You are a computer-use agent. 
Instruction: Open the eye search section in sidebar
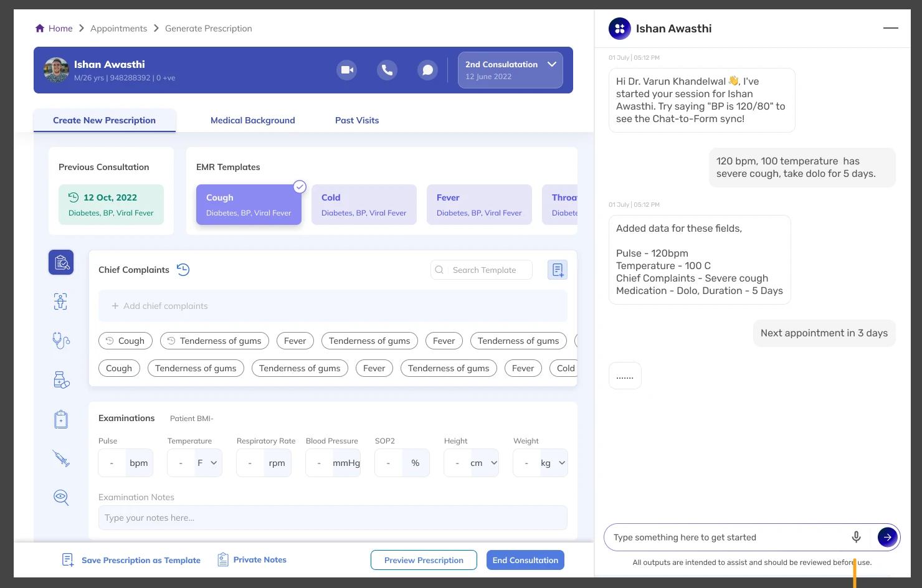(61, 497)
